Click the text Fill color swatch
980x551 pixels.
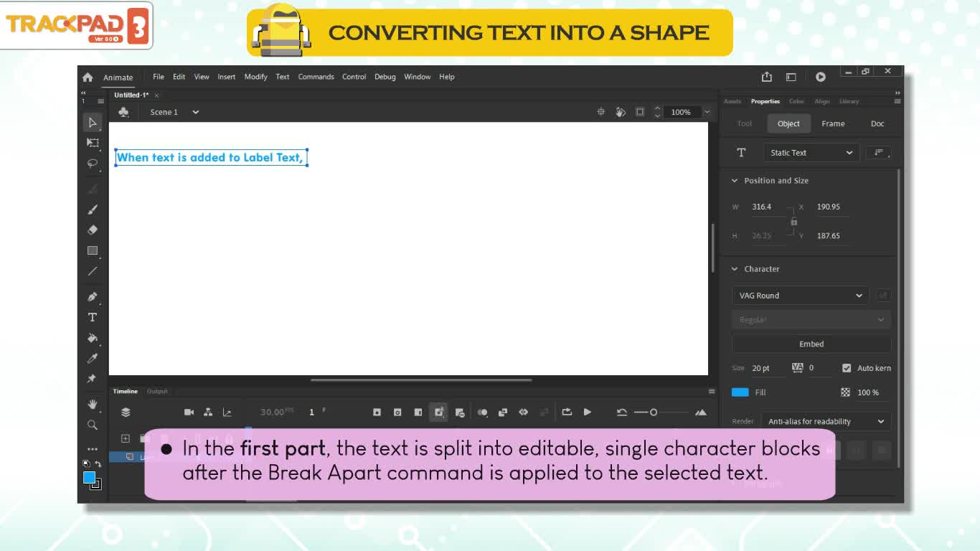point(740,392)
